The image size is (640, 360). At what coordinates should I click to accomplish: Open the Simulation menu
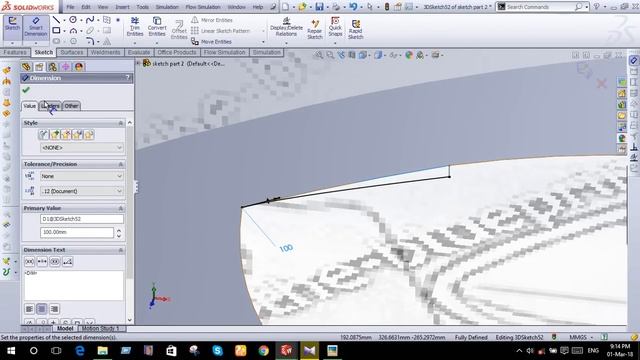[167, 7]
